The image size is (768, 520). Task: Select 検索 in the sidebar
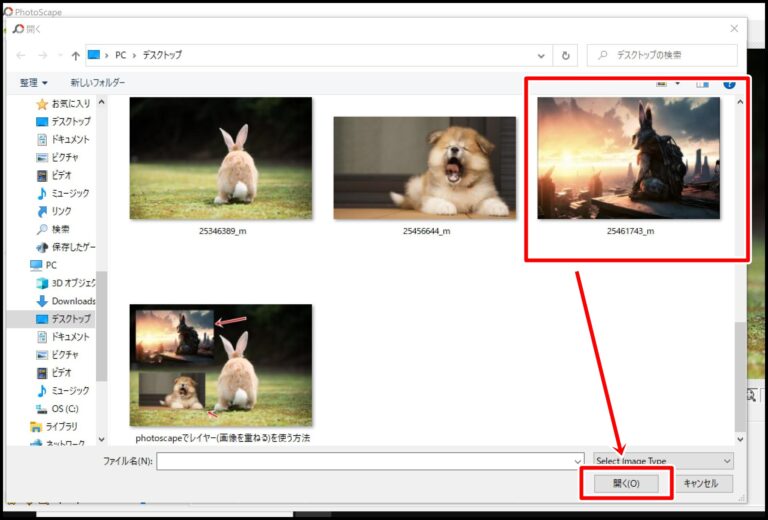(x=53, y=229)
